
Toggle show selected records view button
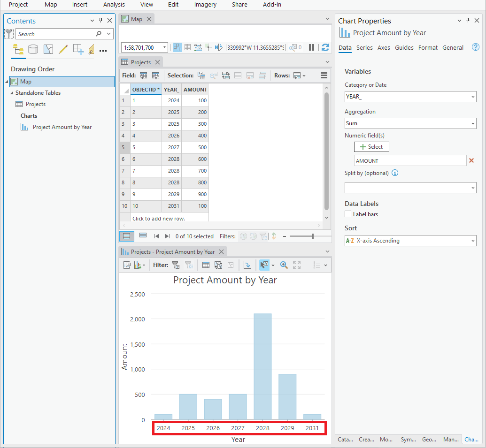point(143,236)
